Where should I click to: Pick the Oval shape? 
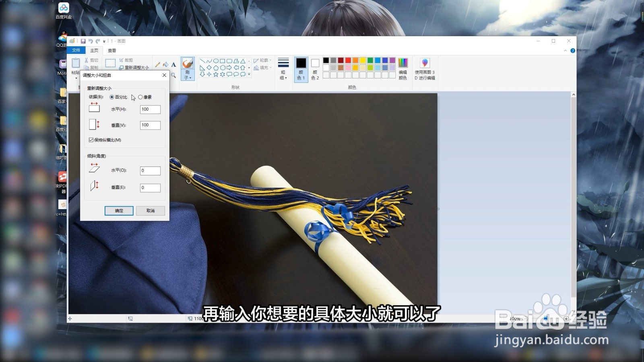216,61
